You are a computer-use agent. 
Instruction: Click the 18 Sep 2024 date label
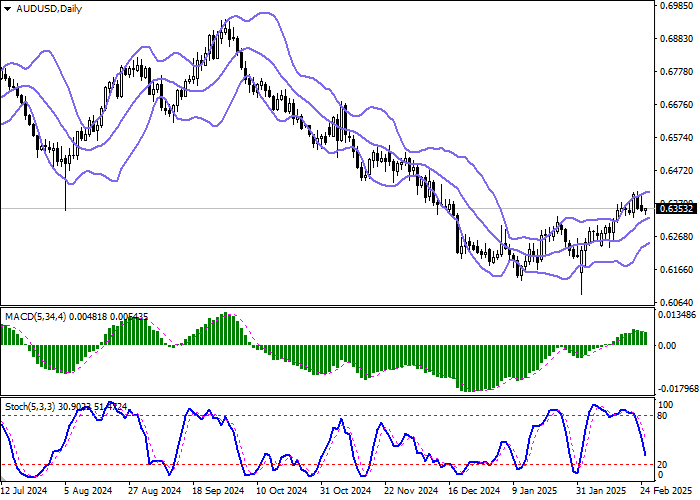coord(217,491)
